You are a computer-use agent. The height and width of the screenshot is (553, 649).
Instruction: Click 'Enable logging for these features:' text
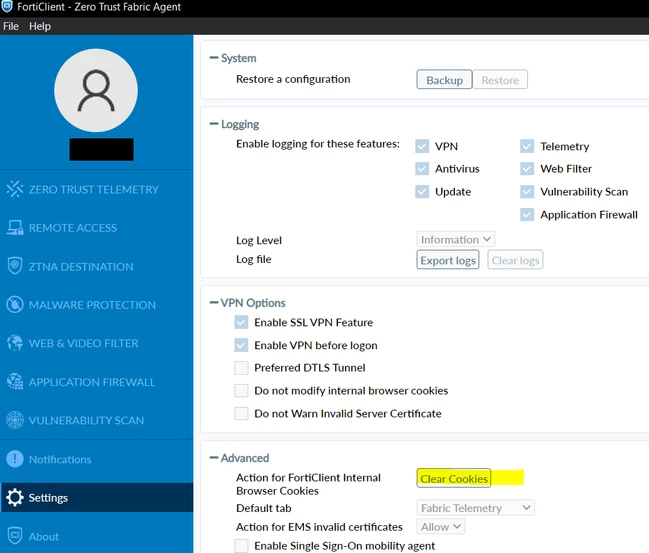pyautogui.click(x=318, y=144)
